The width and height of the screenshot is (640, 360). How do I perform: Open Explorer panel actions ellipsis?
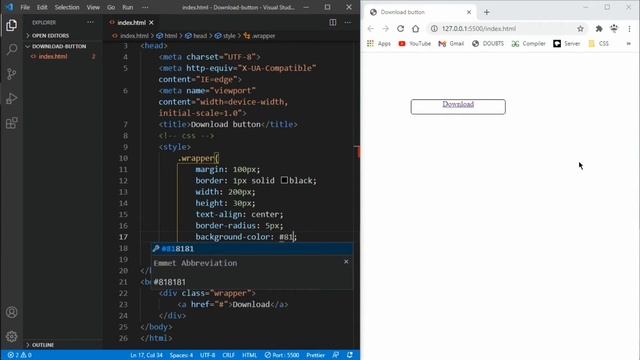point(90,22)
